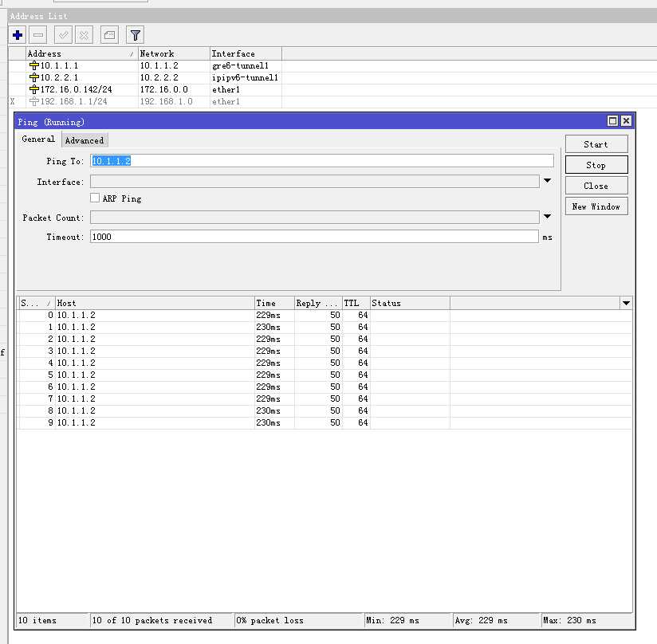
Task: Click the 10.2.2.2 network cell
Action: pos(159,77)
